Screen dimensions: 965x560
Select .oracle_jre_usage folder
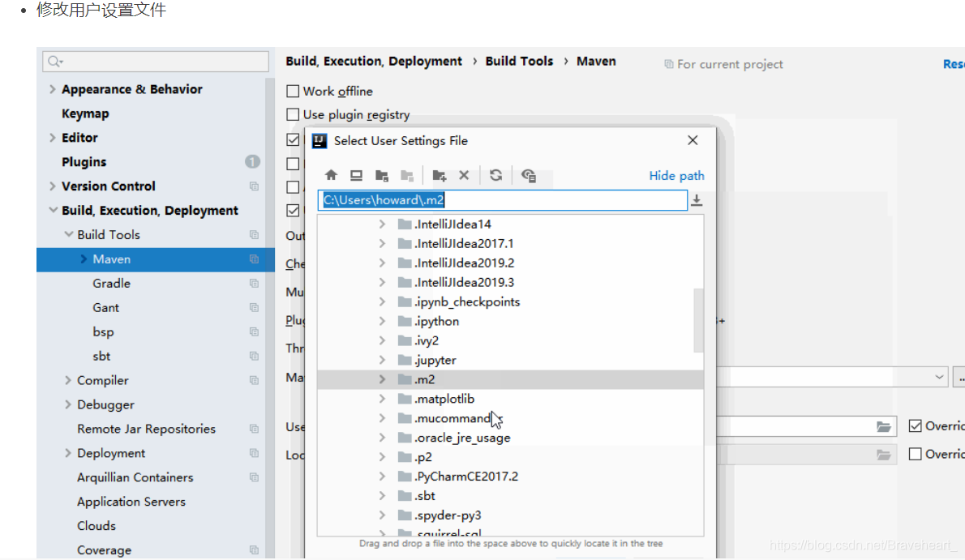(x=462, y=438)
